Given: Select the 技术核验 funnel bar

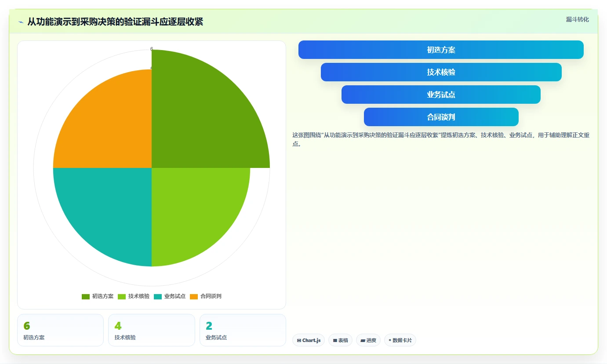Looking at the screenshot, I should coord(441,72).
